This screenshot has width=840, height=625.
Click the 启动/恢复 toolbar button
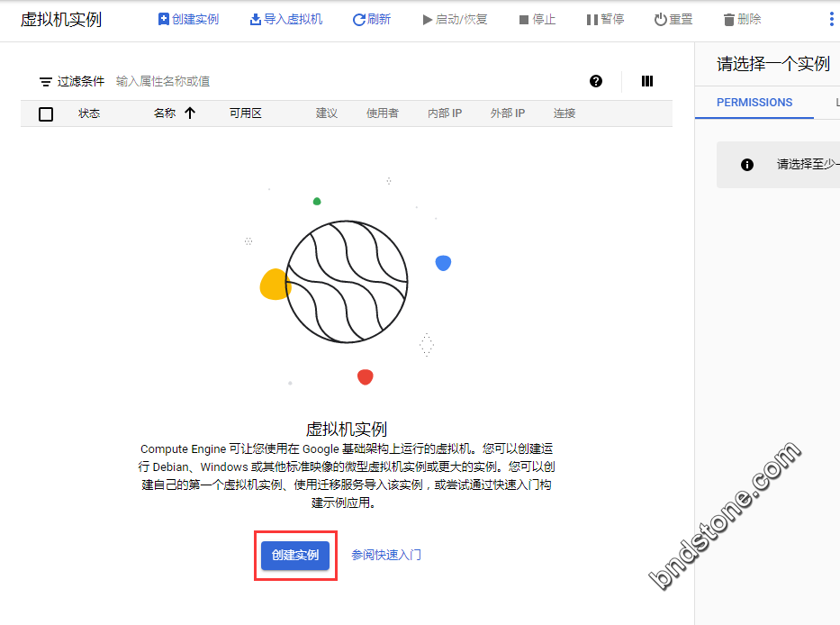pos(455,19)
